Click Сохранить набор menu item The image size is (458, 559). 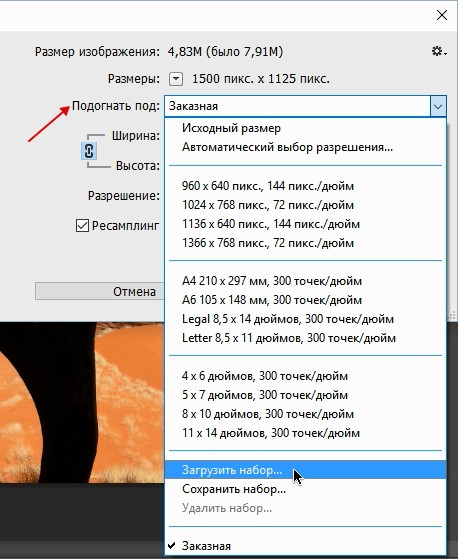[x=305, y=489]
